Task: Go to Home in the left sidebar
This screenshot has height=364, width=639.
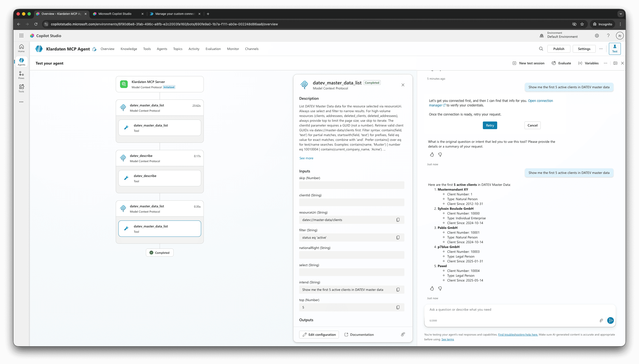Action: click(x=22, y=48)
